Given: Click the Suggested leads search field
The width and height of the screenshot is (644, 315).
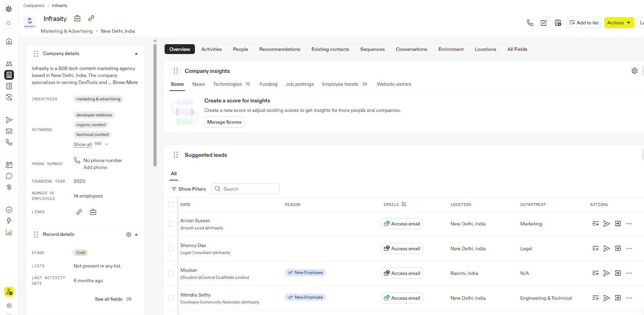Looking at the screenshot, I should point(245,189).
